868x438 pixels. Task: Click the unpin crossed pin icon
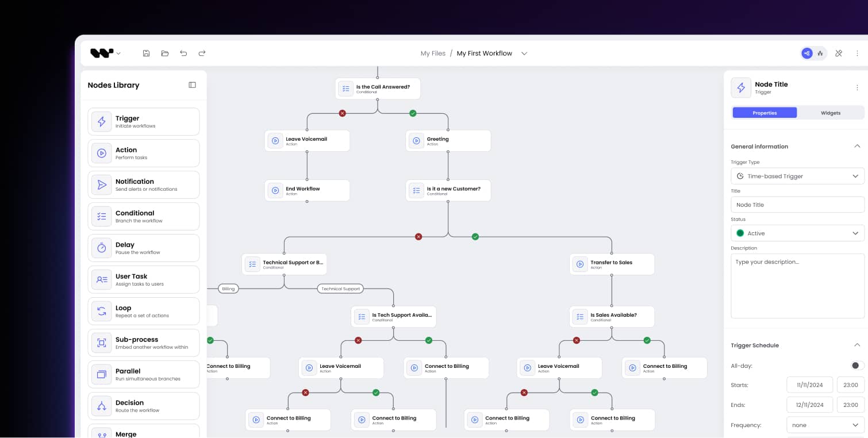coord(839,53)
